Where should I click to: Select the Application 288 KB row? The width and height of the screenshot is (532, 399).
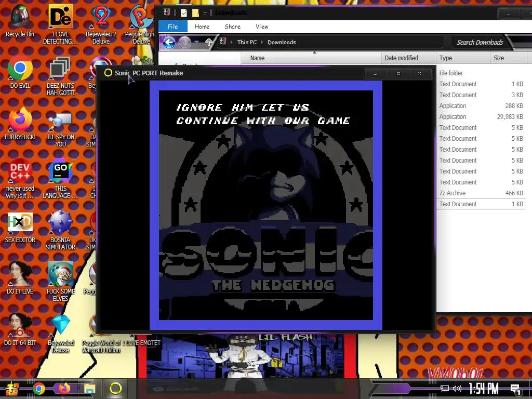(x=481, y=106)
